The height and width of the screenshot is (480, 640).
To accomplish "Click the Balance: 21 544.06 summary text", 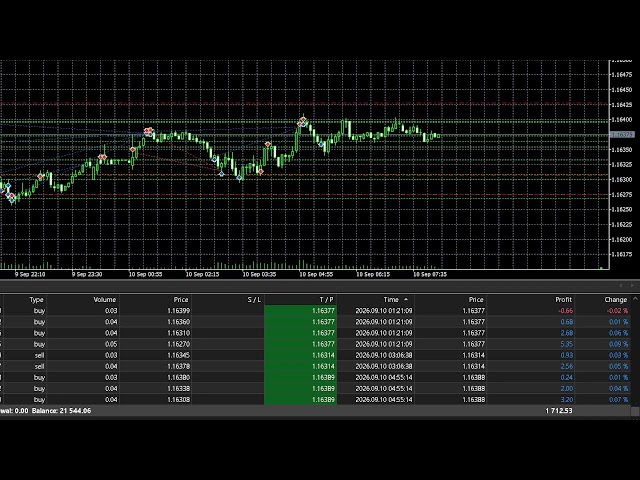I will (x=61, y=411).
